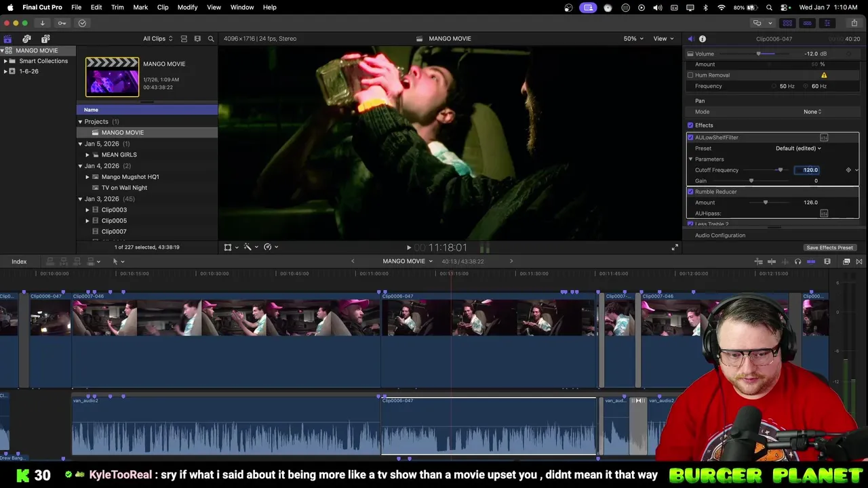This screenshot has height=488, width=868.
Task: Toggle clip grouping list icon in browser
Action: (x=184, y=39)
